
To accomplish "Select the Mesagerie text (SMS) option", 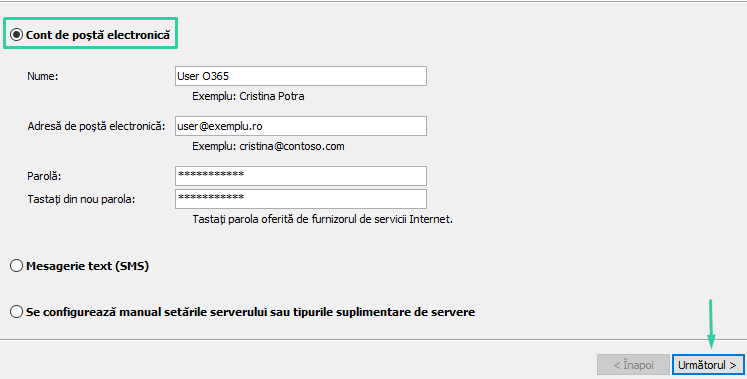I will (17, 266).
